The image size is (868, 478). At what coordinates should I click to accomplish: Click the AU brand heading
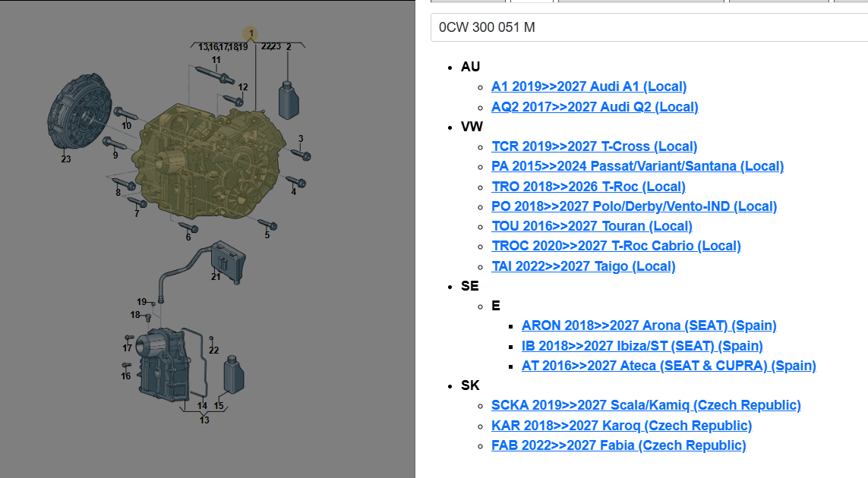[x=471, y=67]
